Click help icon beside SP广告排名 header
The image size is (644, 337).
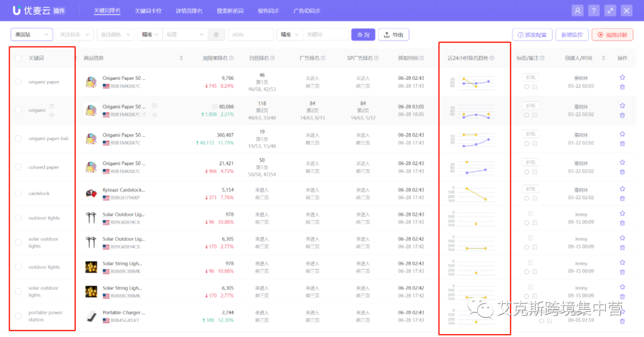[x=376, y=58]
